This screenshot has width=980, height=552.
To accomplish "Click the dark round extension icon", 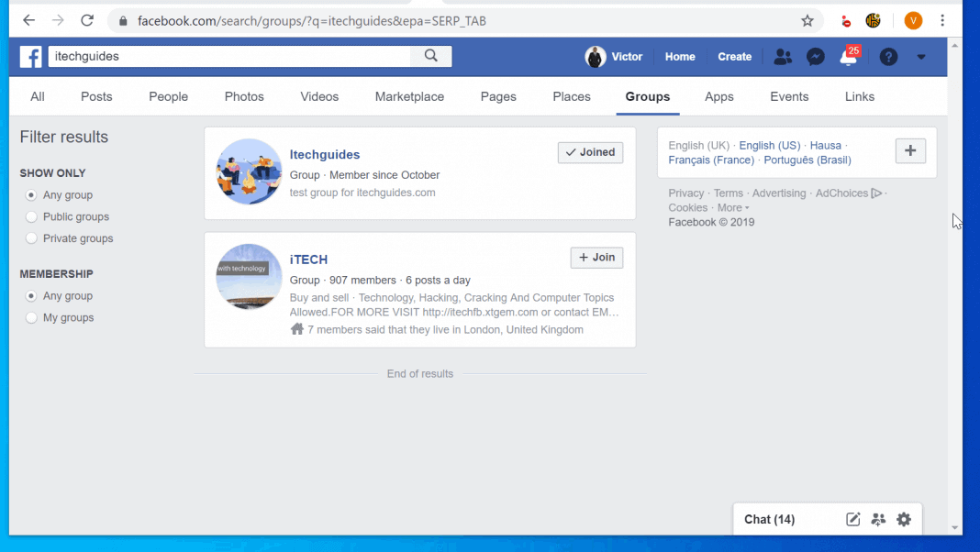I will 874,20.
